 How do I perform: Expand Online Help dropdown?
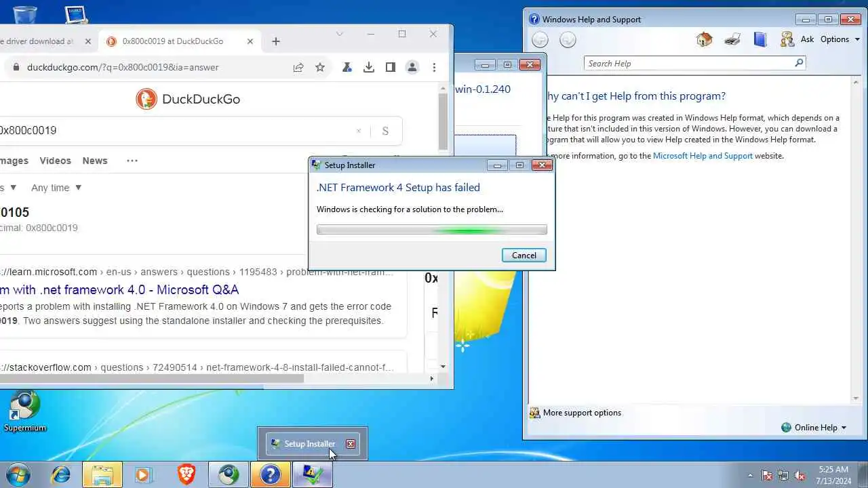(x=814, y=427)
